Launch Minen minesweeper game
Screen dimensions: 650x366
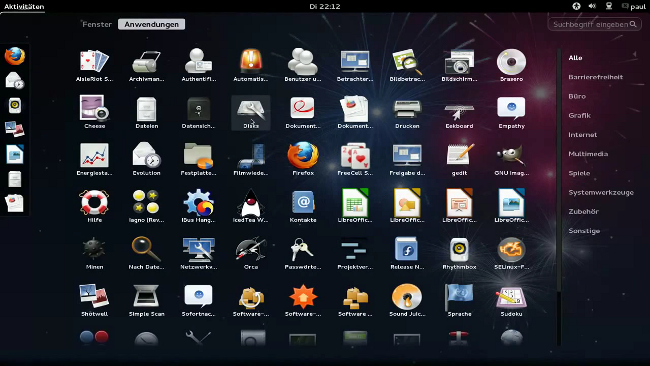(95, 253)
